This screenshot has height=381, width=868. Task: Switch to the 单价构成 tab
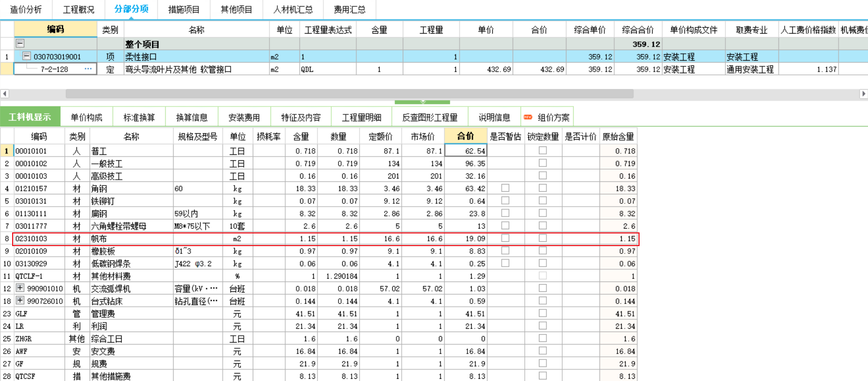coord(86,118)
